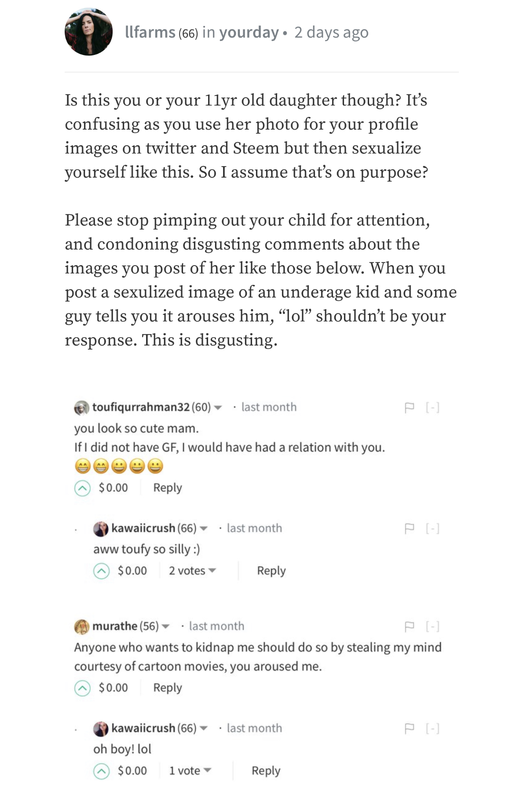Expand the "1 vote" dropdown
The height and width of the screenshot is (812, 509).
pos(190,771)
